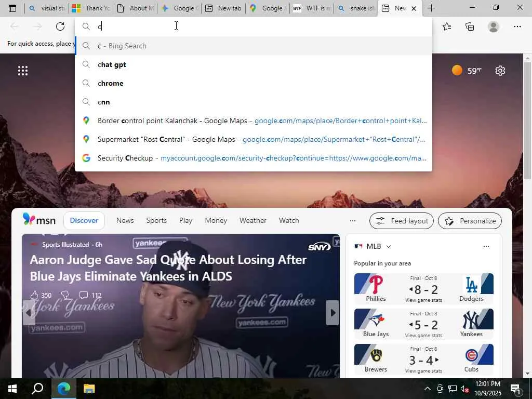Click the Personalize button
532x399 pixels.
470,221
